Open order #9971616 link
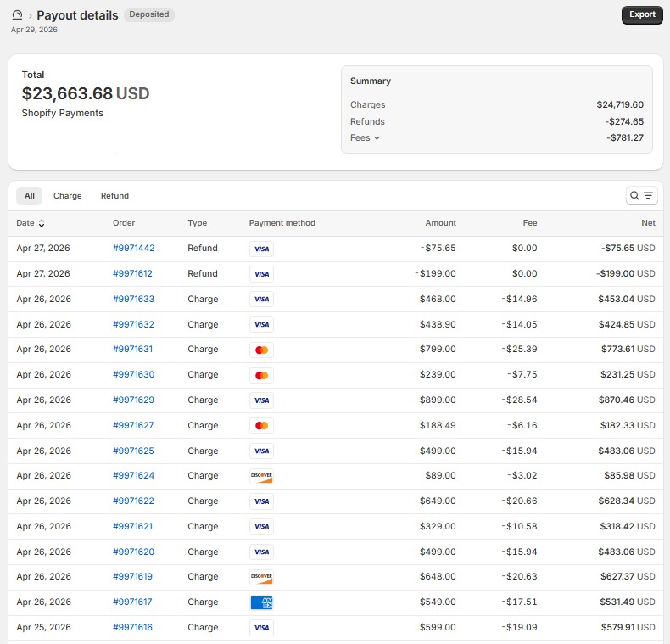This screenshot has height=644, width=670. point(132,627)
